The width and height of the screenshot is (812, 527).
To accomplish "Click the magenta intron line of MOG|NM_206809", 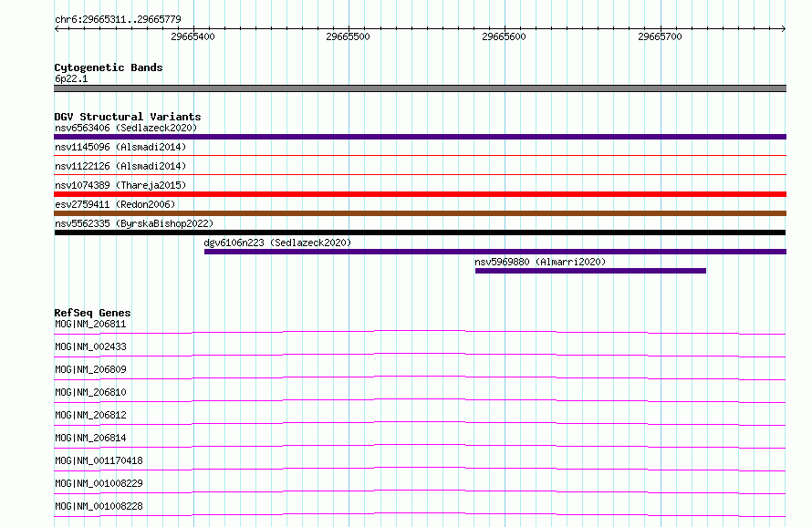I will (420, 377).
